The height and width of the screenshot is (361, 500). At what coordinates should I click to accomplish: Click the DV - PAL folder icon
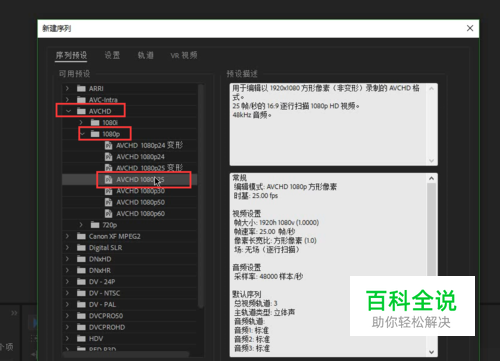81,304
